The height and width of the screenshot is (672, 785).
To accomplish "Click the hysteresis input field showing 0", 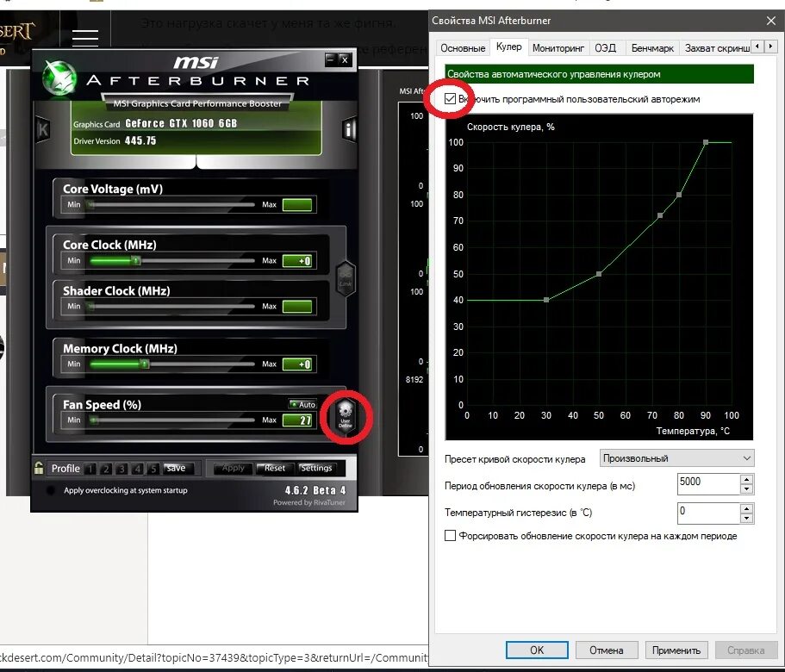I will pyautogui.click(x=708, y=513).
